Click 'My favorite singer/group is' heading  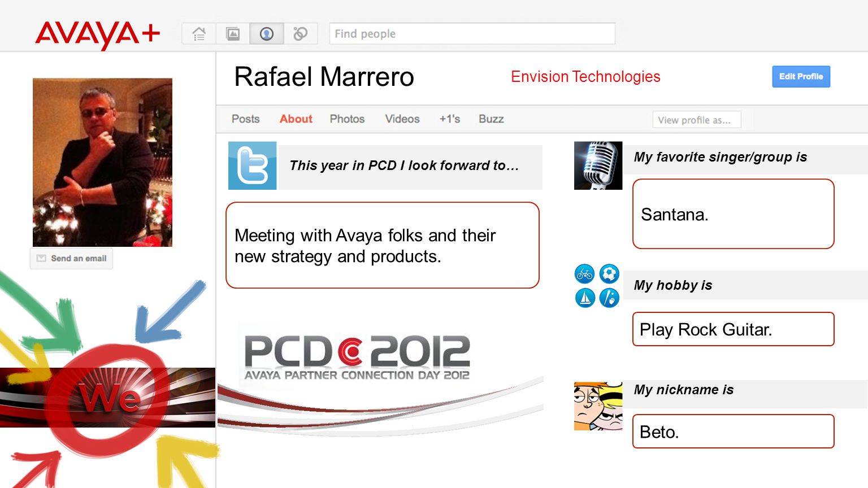coord(721,157)
